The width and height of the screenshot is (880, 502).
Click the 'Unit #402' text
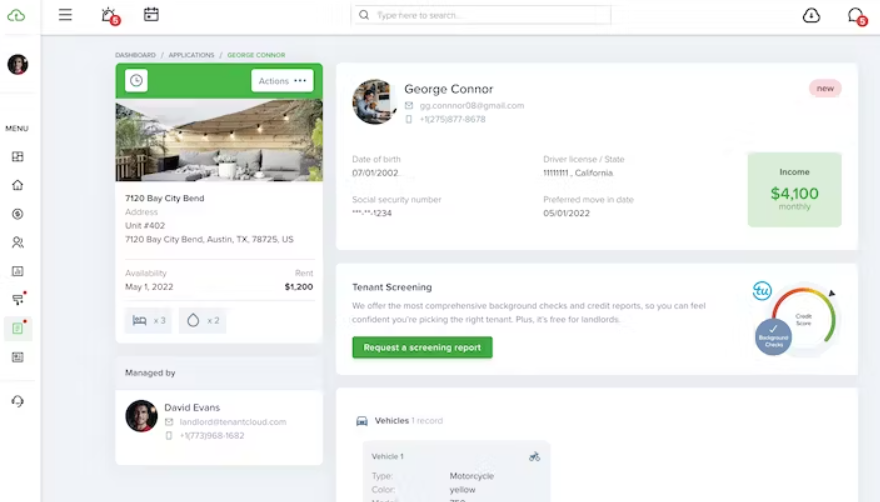145,226
